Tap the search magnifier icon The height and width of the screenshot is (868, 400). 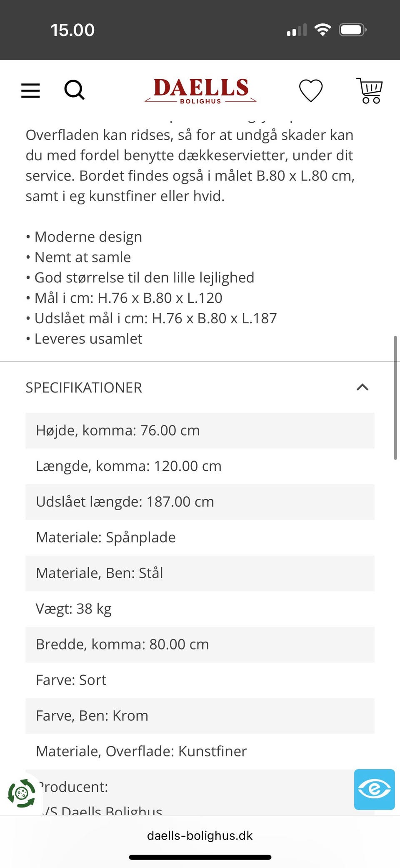click(x=74, y=90)
